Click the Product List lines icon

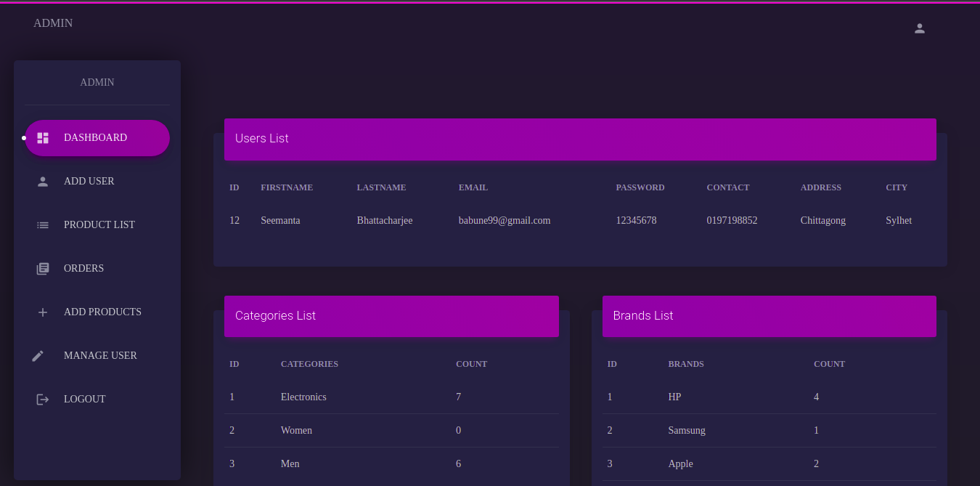pyautogui.click(x=43, y=225)
